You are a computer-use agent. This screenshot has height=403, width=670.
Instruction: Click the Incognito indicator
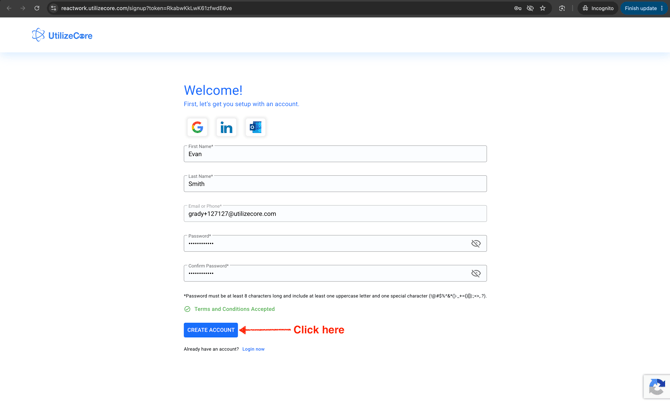pyautogui.click(x=598, y=8)
